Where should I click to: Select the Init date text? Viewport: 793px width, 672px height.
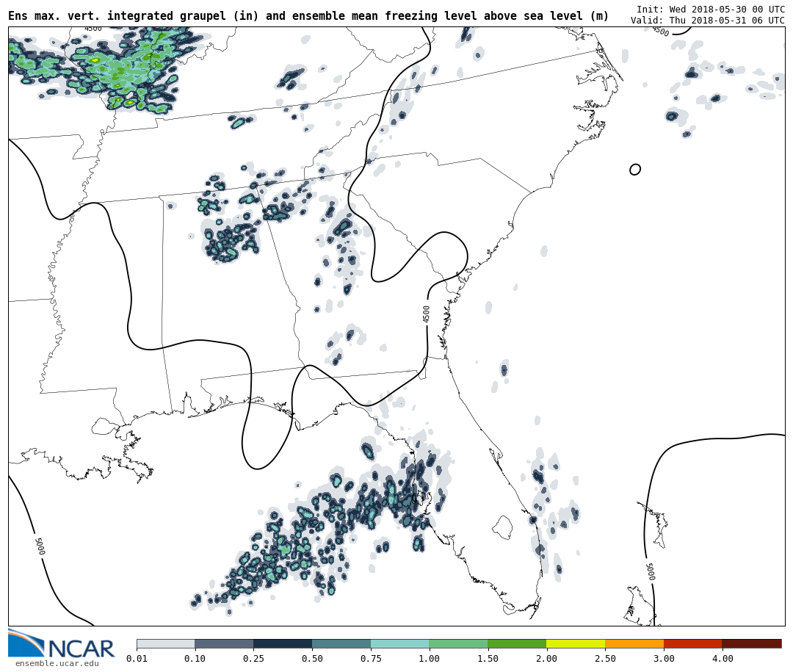[x=711, y=10]
